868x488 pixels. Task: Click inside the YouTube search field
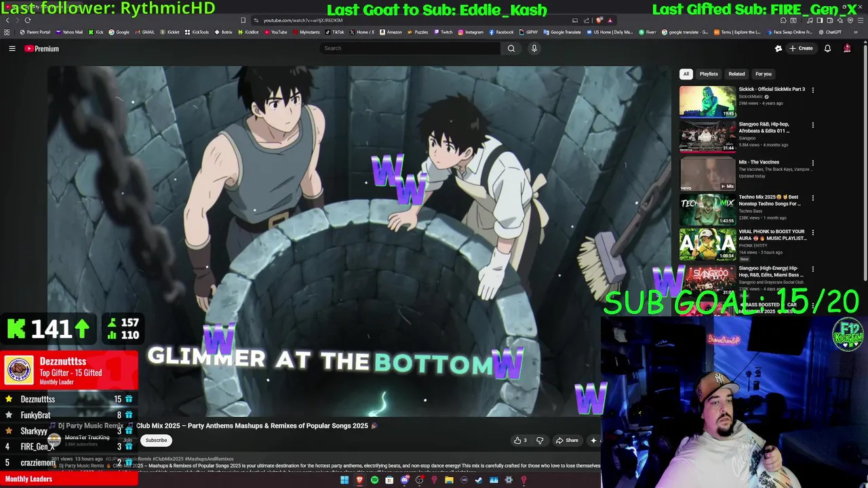click(409, 48)
